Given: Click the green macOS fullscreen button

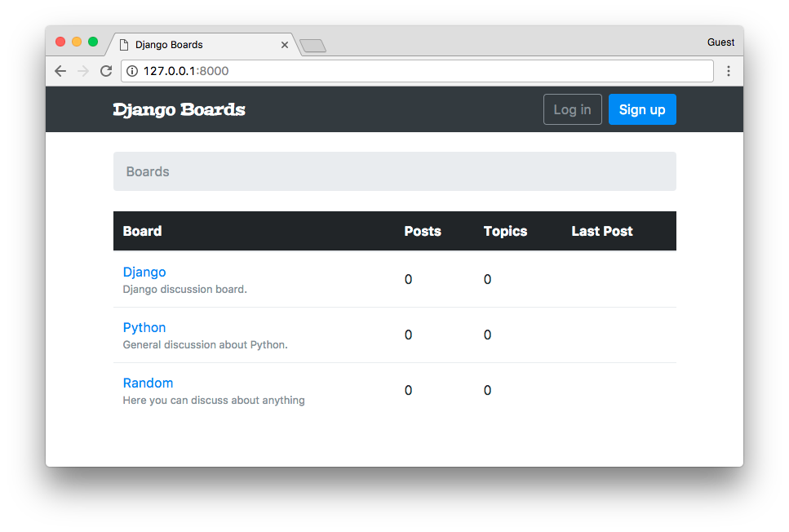Looking at the screenshot, I should coord(92,42).
